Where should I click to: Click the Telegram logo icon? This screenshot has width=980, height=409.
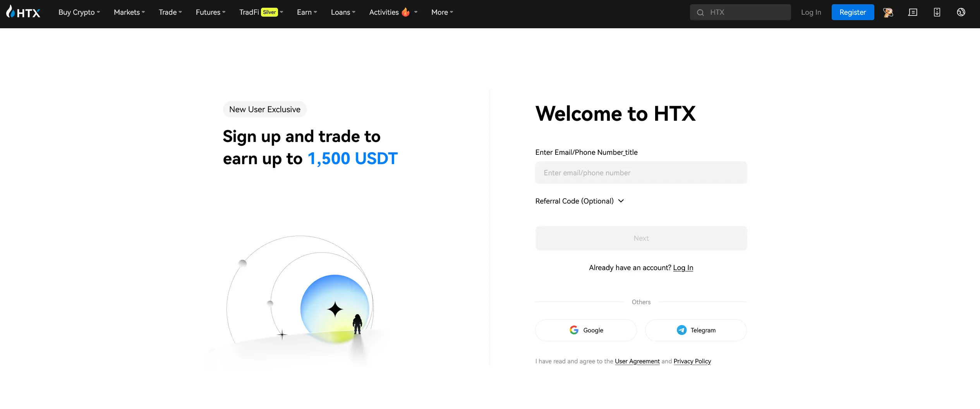coord(681,330)
